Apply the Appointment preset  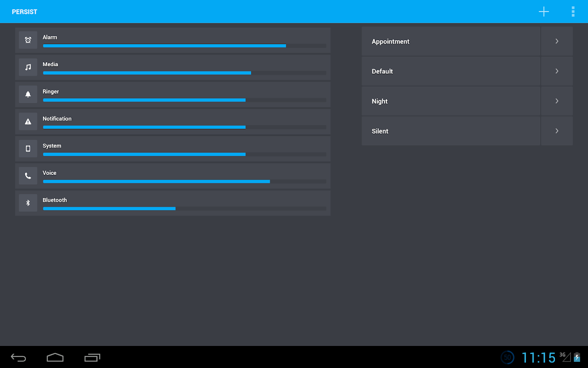click(451, 41)
